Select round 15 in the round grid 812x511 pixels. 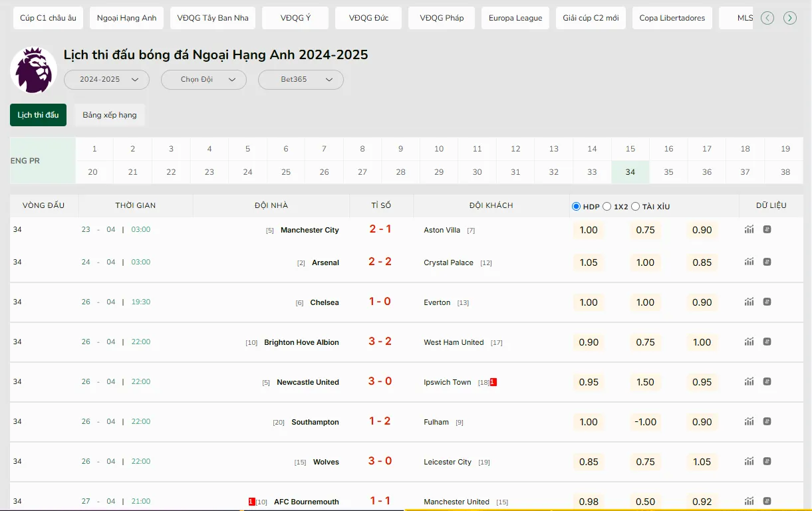(x=630, y=149)
